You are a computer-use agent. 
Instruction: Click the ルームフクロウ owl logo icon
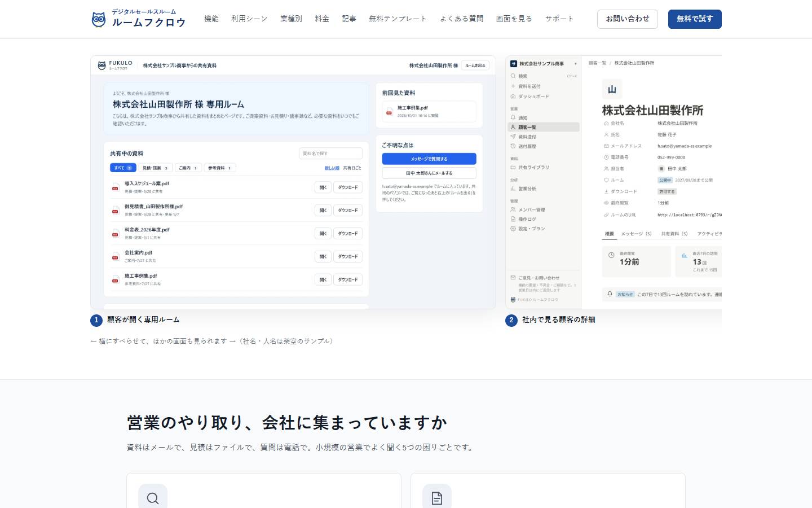99,19
